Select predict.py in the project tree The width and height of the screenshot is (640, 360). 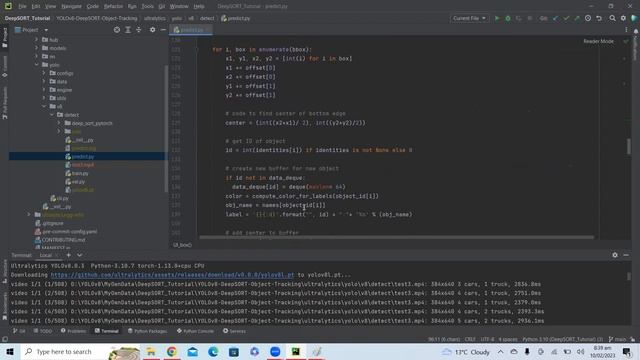(83, 157)
